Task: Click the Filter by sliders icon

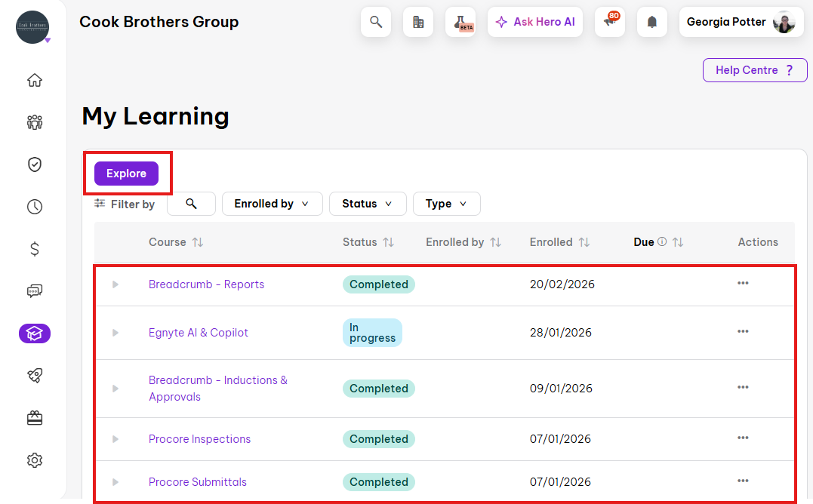Action: pyautogui.click(x=100, y=204)
